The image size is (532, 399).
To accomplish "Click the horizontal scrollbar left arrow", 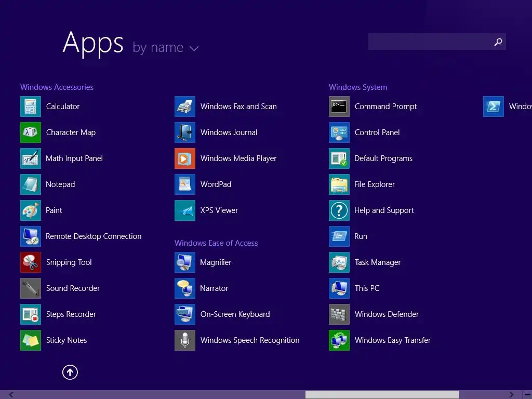I will [11, 395].
